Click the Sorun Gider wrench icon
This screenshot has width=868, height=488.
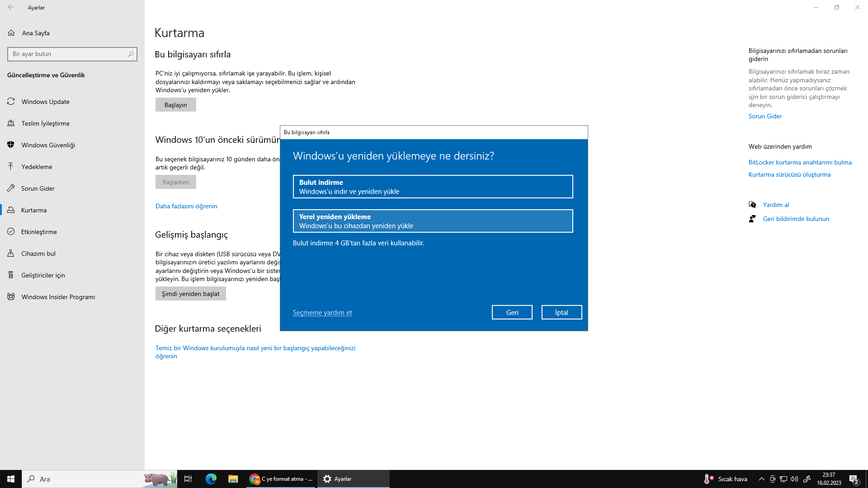pos(11,188)
